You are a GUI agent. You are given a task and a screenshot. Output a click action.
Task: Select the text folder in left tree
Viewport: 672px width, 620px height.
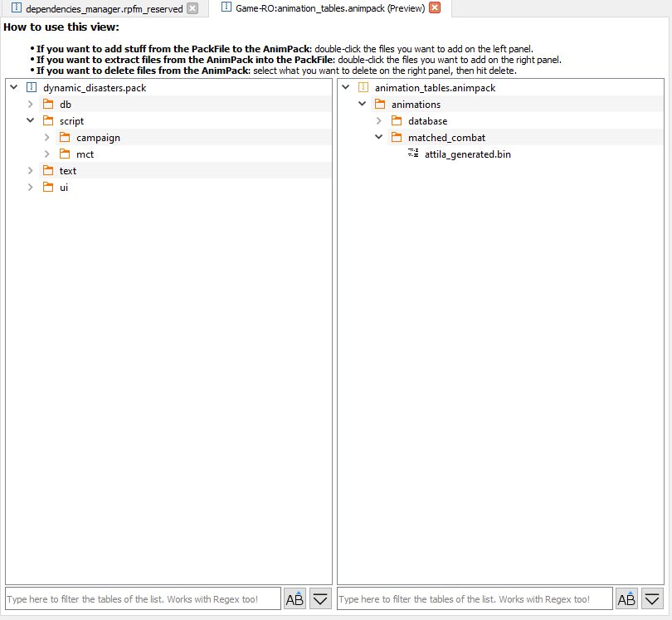tap(67, 171)
